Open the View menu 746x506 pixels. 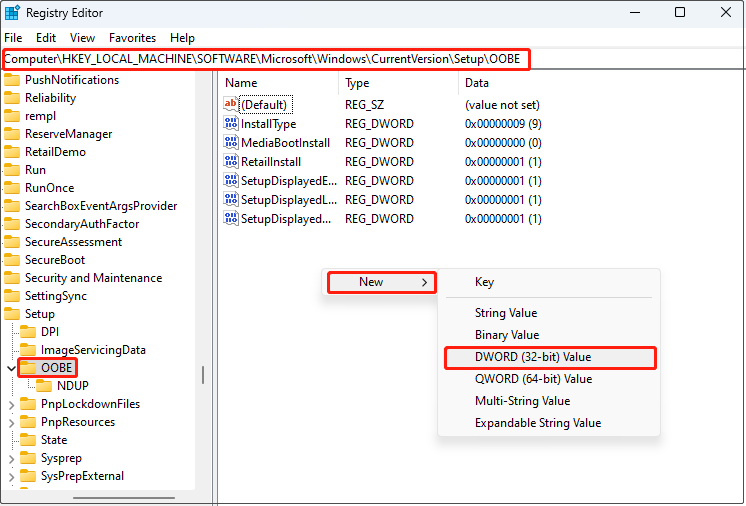click(82, 38)
